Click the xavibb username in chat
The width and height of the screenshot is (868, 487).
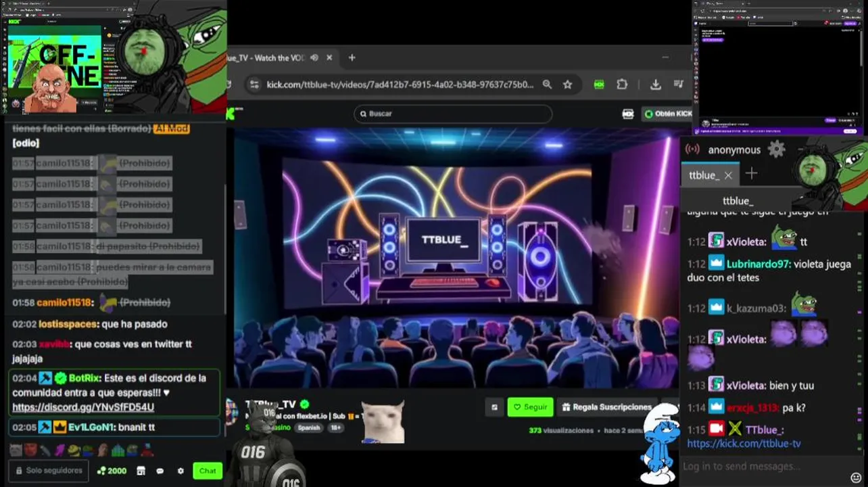54,344
